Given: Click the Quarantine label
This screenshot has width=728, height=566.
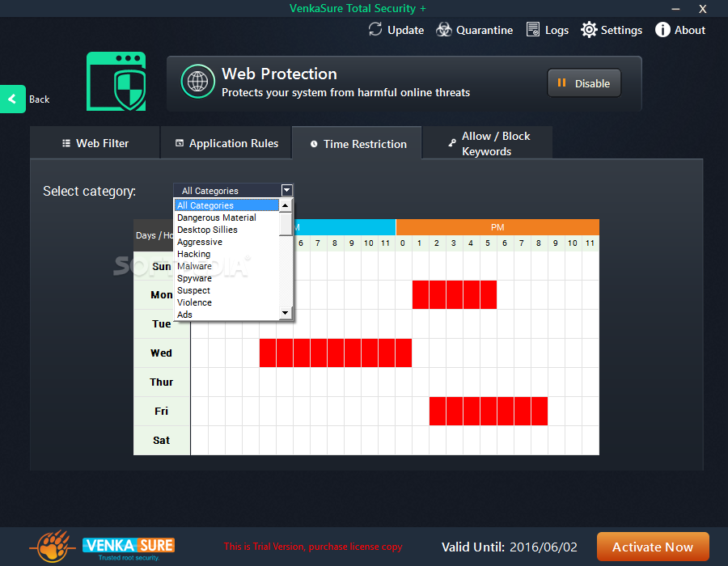Looking at the screenshot, I should [485, 30].
